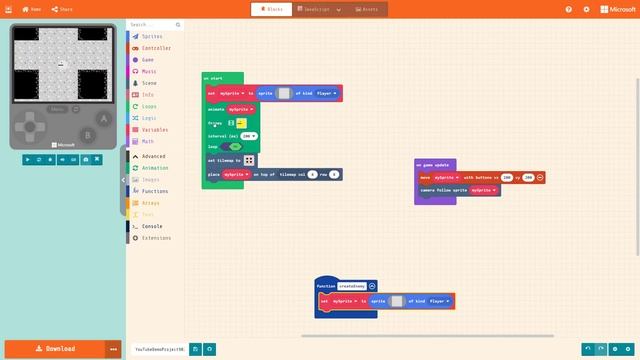Switch to the JavaScript tab
The image size is (640, 360).
click(x=313, y=9)
